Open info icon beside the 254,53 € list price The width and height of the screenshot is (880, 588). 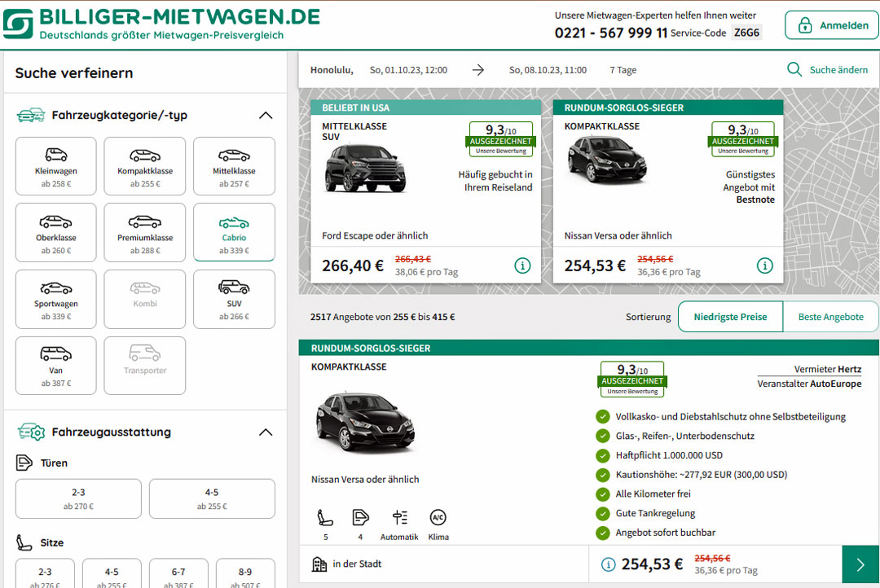(608, 564)
